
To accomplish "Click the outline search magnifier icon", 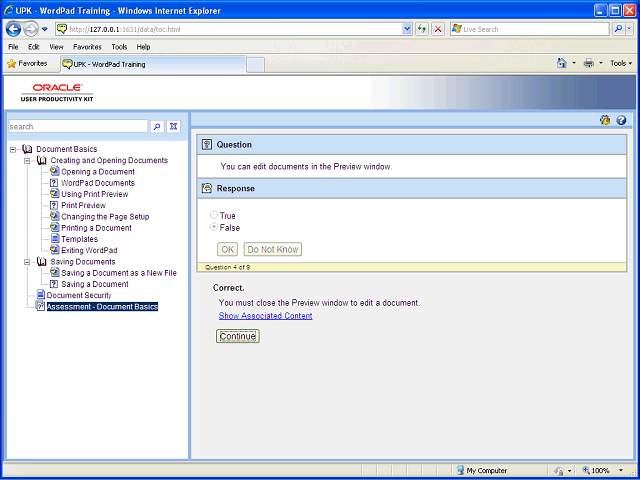I will tap(157, 127).
